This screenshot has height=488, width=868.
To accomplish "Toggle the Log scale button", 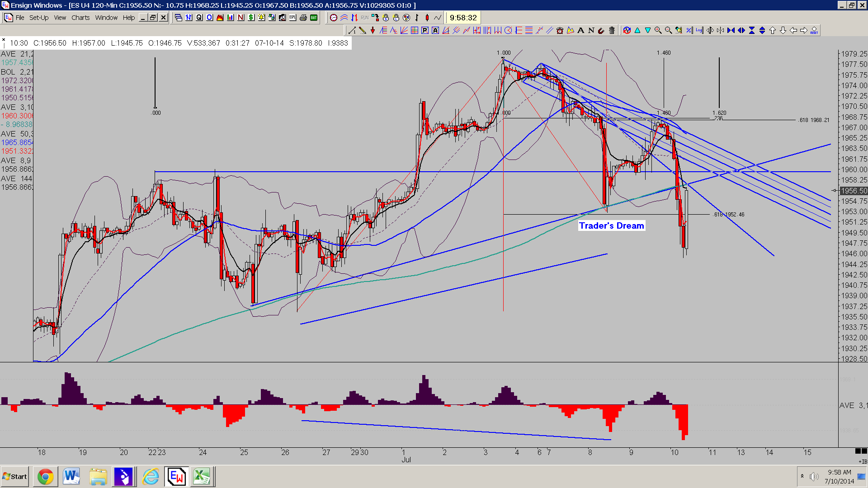I will [x=700, y=30].
